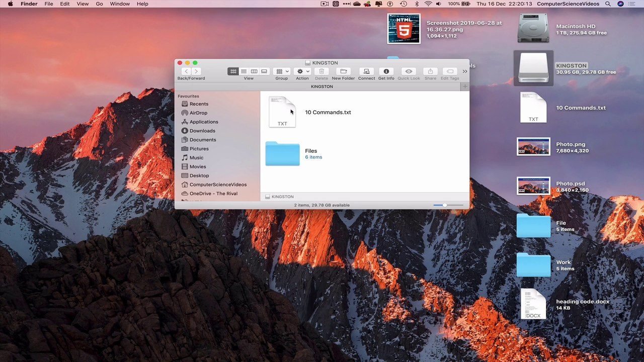
Task: Open the Help menu
Action: tap(142, 4)
